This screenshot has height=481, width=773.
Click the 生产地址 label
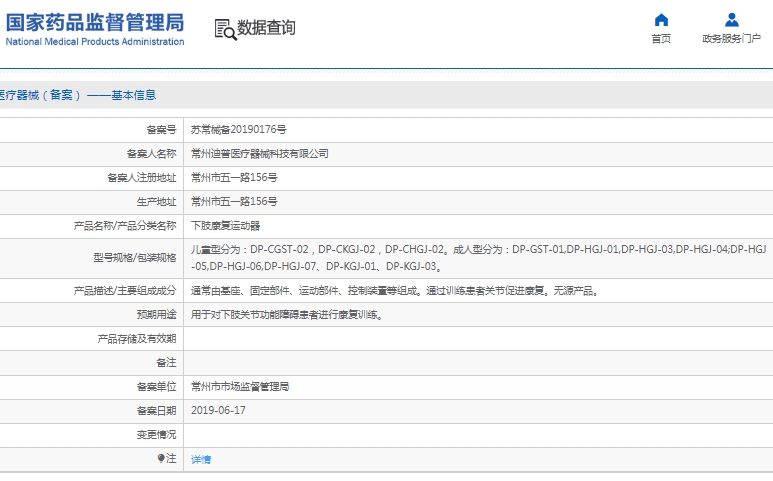[156, 202]
